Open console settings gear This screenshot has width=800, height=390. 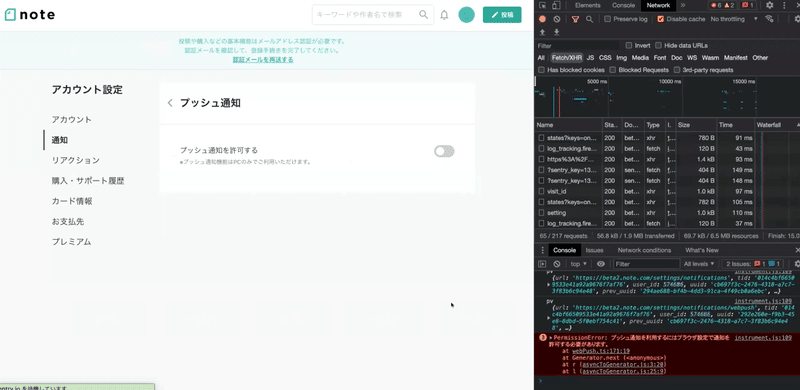(797, 264)
